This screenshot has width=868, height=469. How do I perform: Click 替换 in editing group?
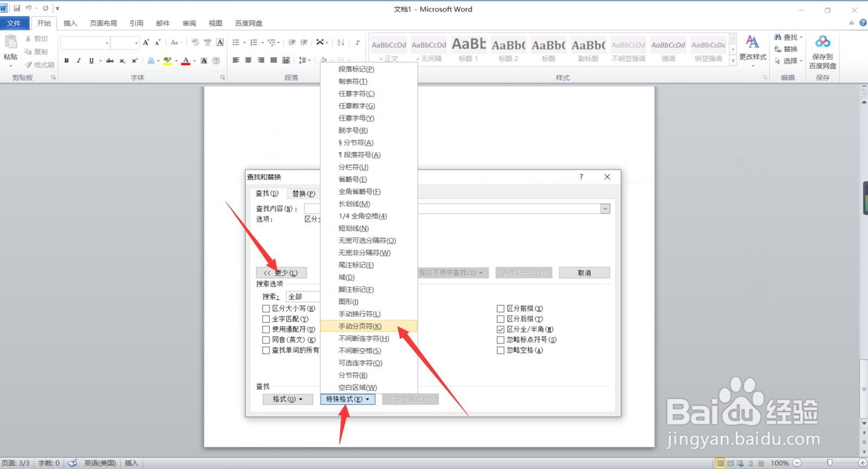click(786, 49)
